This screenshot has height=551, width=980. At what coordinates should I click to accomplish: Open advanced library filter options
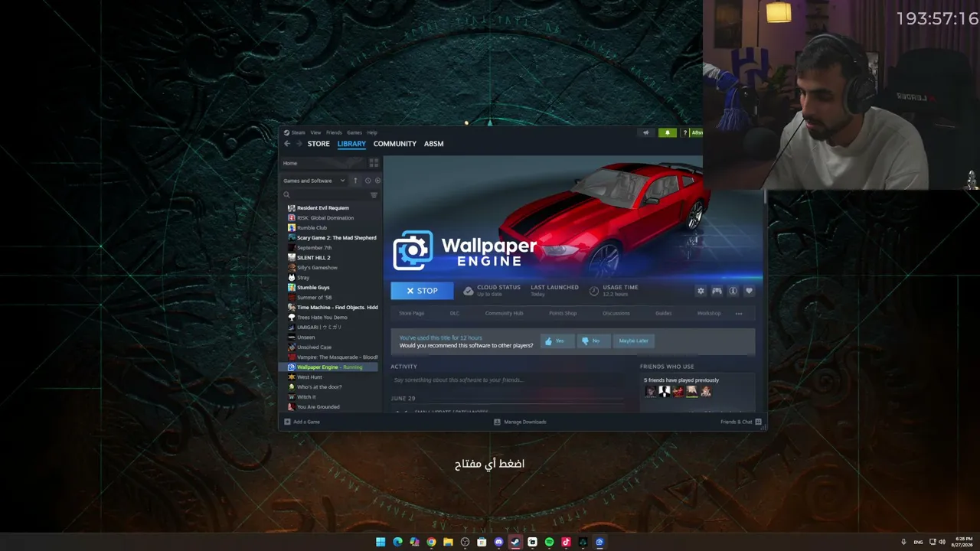[374, 195]
